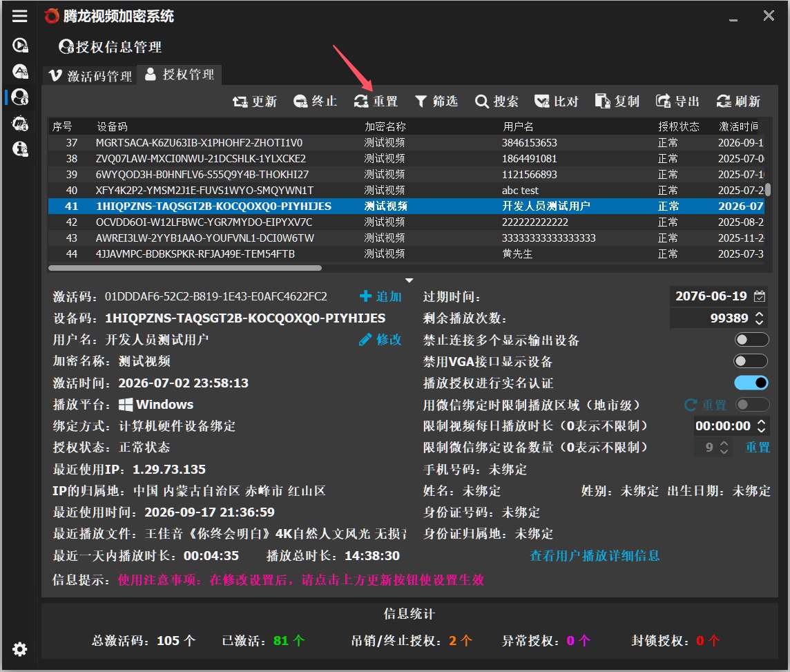Toggle WeChat region restriction switch

(752, 405)
